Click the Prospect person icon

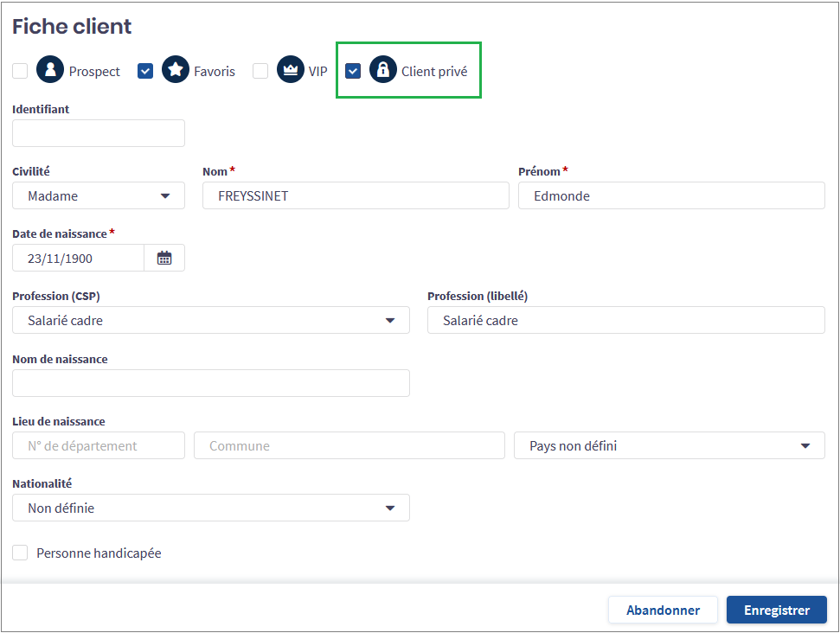click(50, 70)
